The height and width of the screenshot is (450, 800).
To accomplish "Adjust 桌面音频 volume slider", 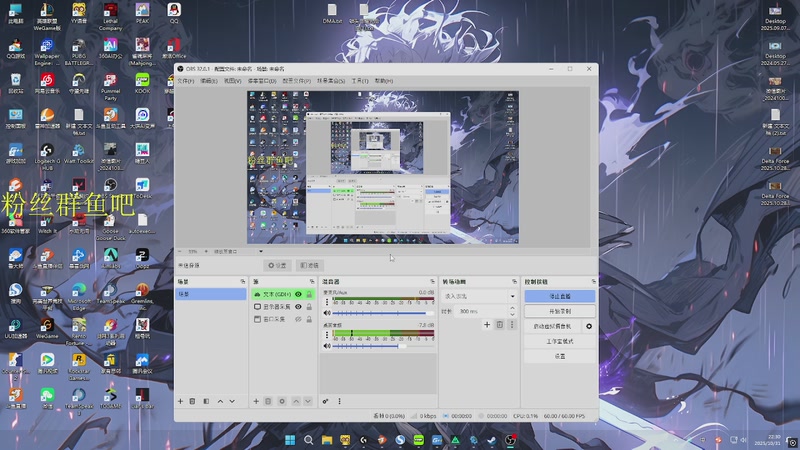I will click(x=383, y=346).
